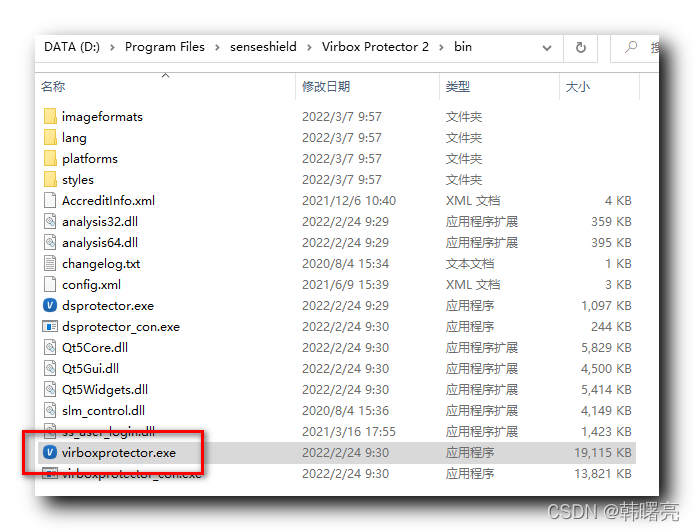Refresh the current folder view

(581, 47)
